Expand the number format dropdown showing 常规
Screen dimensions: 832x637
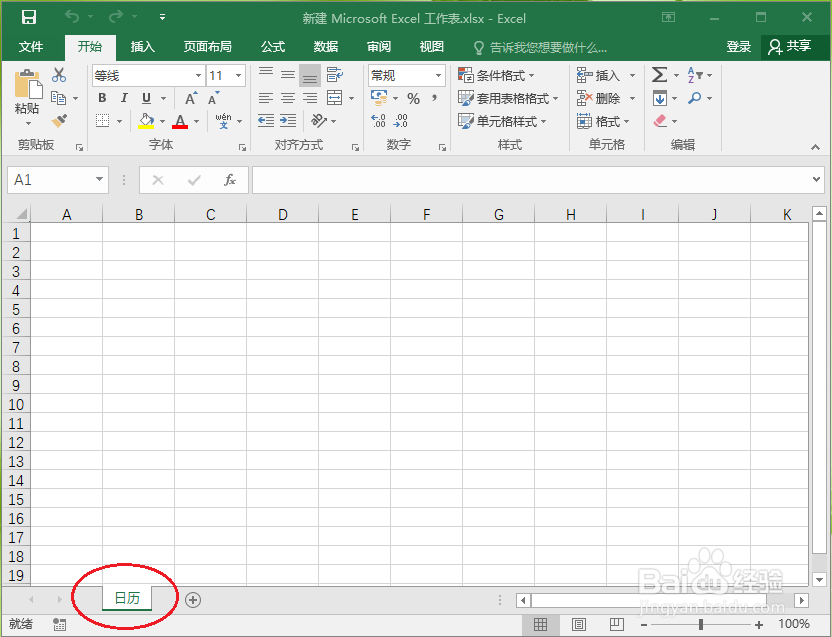tap(439, 76)
